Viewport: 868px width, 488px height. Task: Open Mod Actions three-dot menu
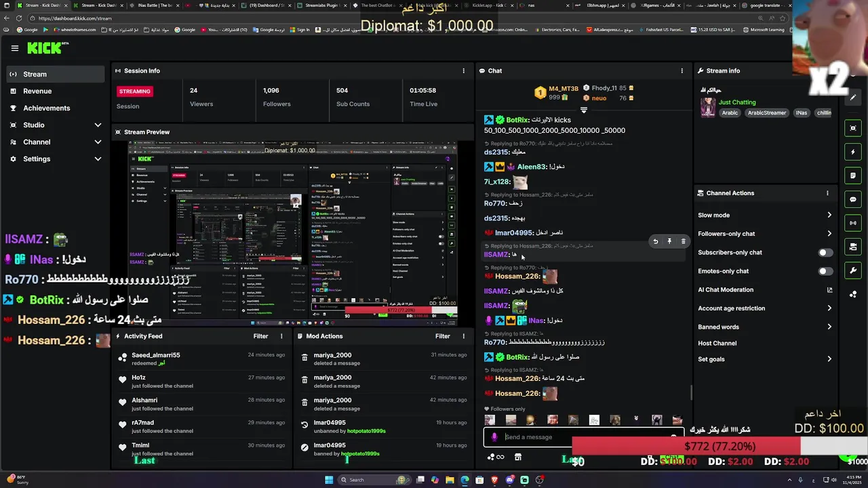[x=464, y=336]
